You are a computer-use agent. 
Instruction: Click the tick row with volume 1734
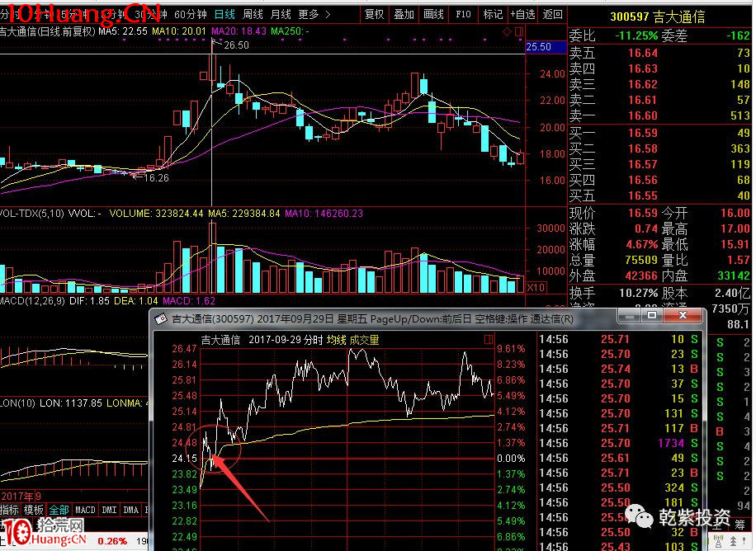619,443
